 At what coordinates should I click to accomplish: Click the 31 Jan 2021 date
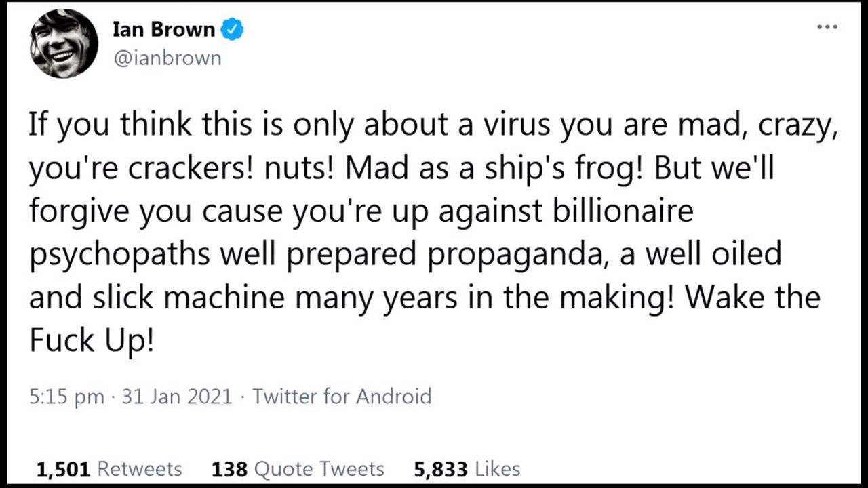[178, 396]
